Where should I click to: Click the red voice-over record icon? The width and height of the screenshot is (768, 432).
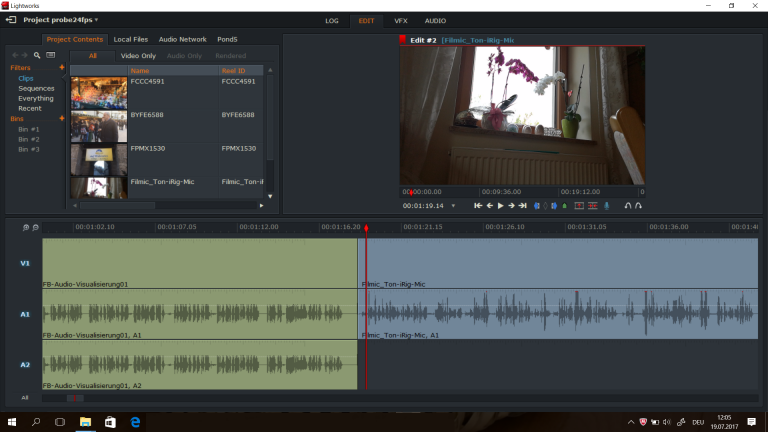click(606, 205)
